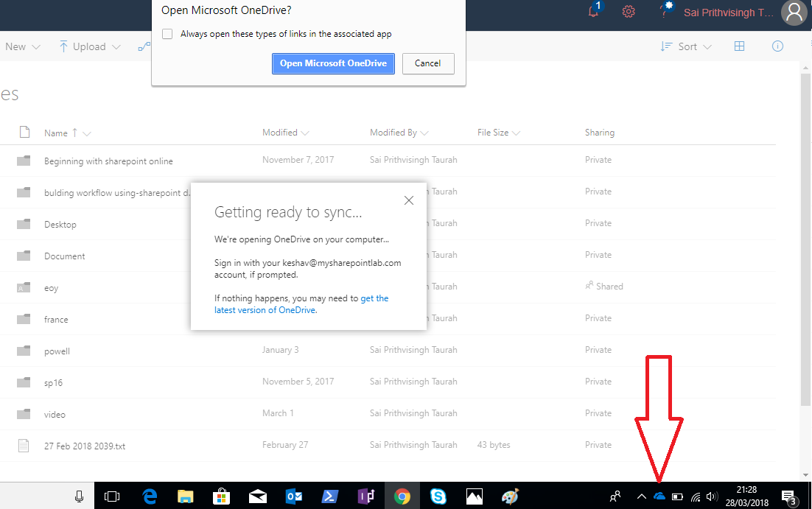
Task: Click the 43 bytes file size cell
Action: point(494,445)
